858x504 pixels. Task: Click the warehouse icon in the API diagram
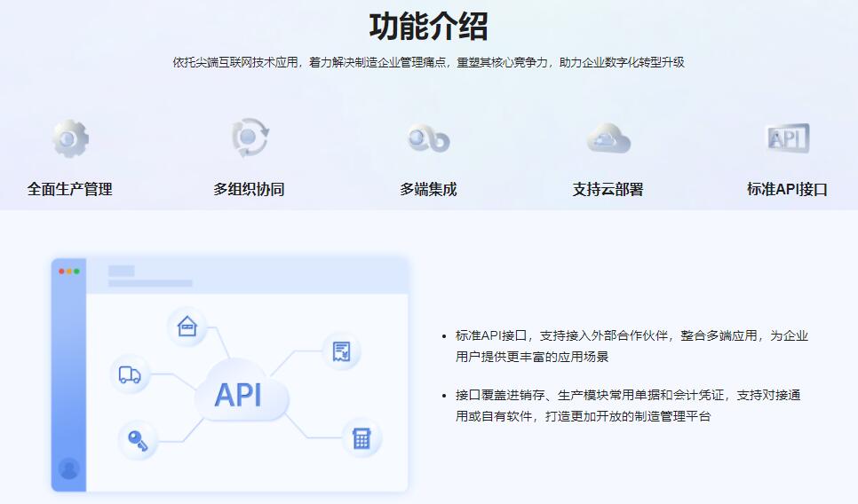[187, 327]
